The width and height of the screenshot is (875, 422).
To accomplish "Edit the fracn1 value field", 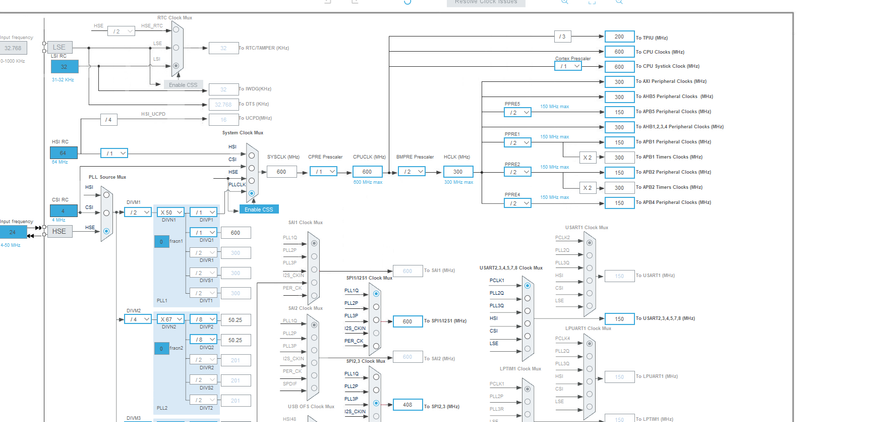I will pos(161,242).
